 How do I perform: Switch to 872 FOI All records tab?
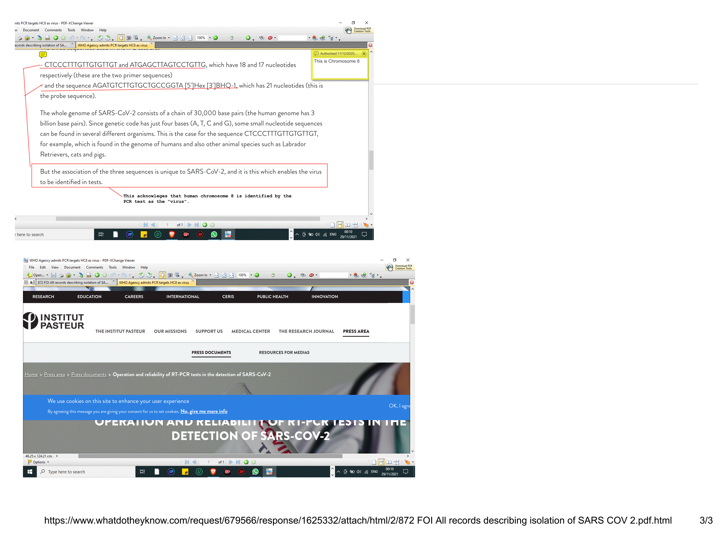[76, 283]
